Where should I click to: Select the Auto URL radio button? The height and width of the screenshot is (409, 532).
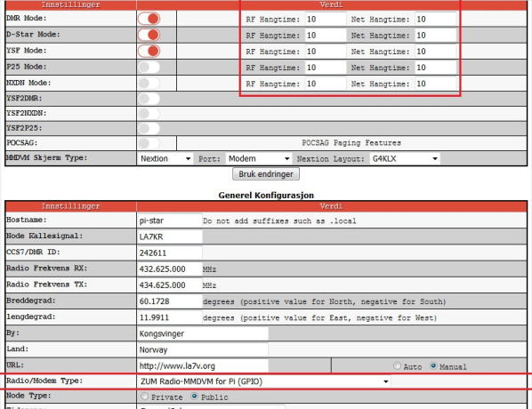pyautogui.click(x=397, y=366)
